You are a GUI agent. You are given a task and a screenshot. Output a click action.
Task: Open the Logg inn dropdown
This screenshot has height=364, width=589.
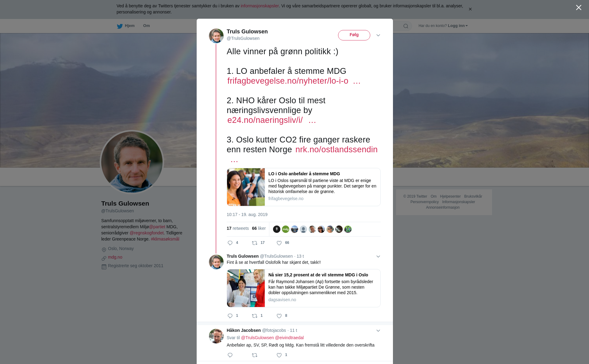458,26
